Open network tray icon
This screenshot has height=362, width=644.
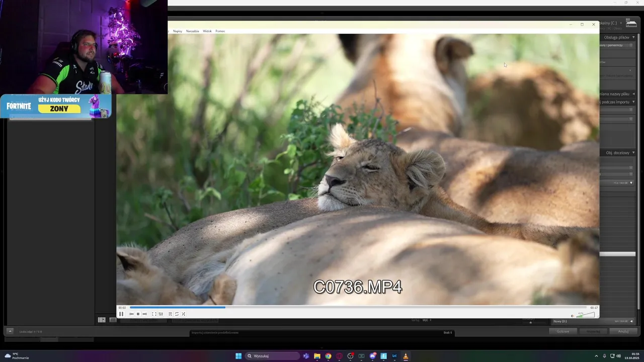tap(612, 356)
